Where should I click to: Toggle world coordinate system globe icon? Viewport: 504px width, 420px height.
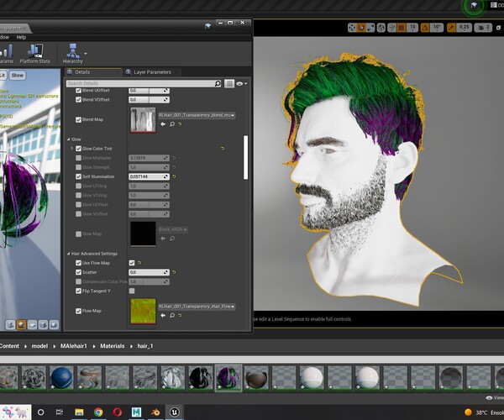pyautogui.click(x=381, y=28)
